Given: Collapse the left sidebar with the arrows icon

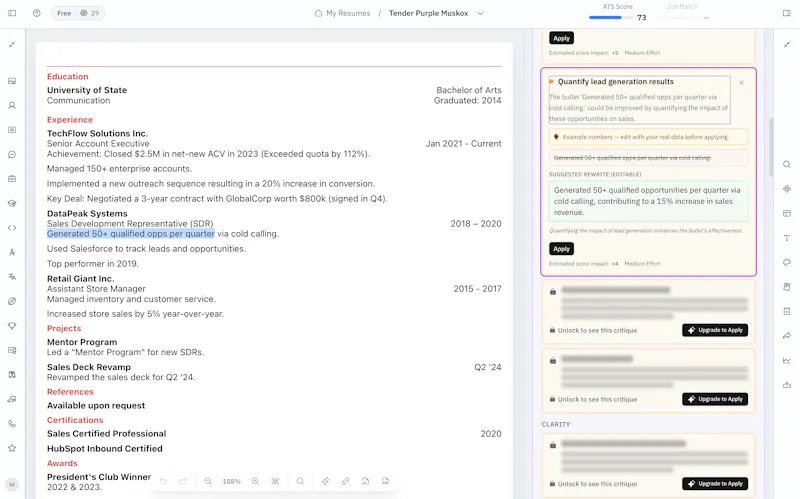Looking at the screenshot, I should point(12,44).
